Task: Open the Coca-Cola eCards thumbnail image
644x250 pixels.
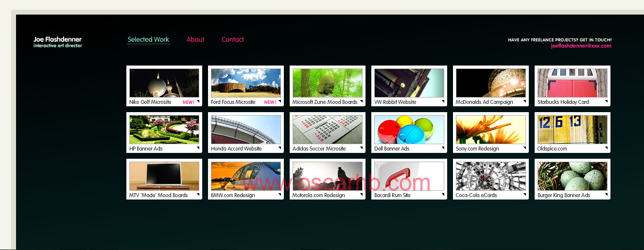Action: 491,176
